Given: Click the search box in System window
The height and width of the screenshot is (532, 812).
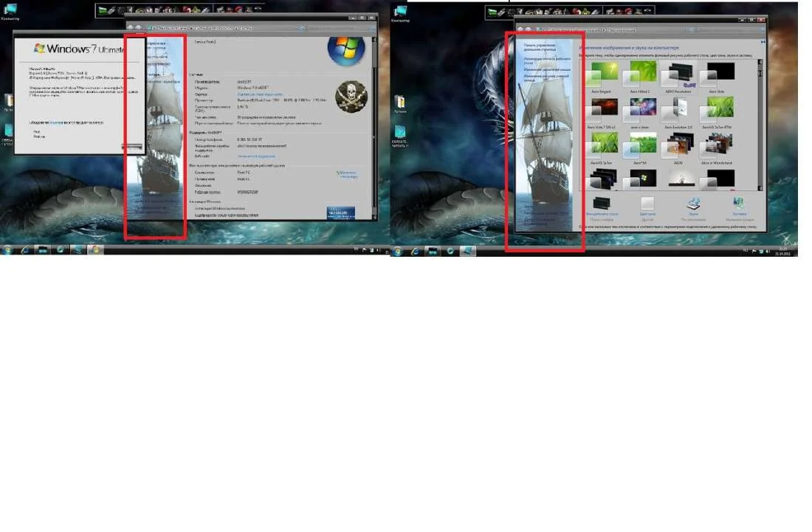Looking at the screenshot, I should [340, 27].
